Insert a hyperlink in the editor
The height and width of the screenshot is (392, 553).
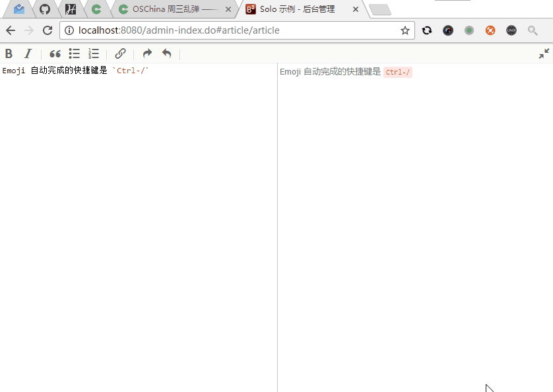120,53
